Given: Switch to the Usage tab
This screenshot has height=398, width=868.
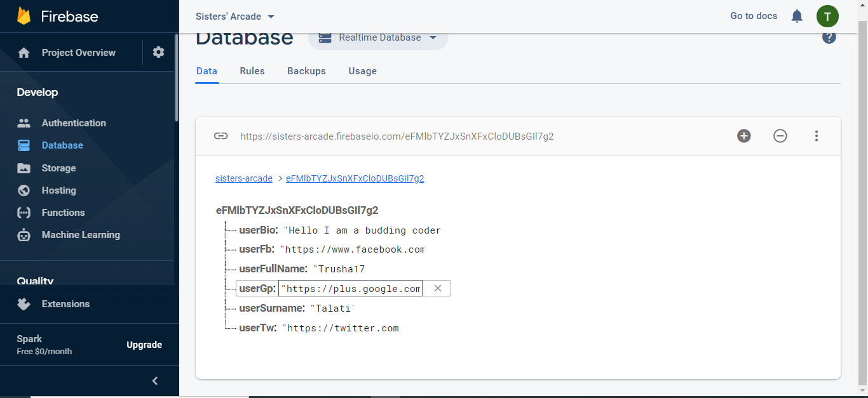Looking at the screenshot, I should pyautogui.click(x=362, y=71).
